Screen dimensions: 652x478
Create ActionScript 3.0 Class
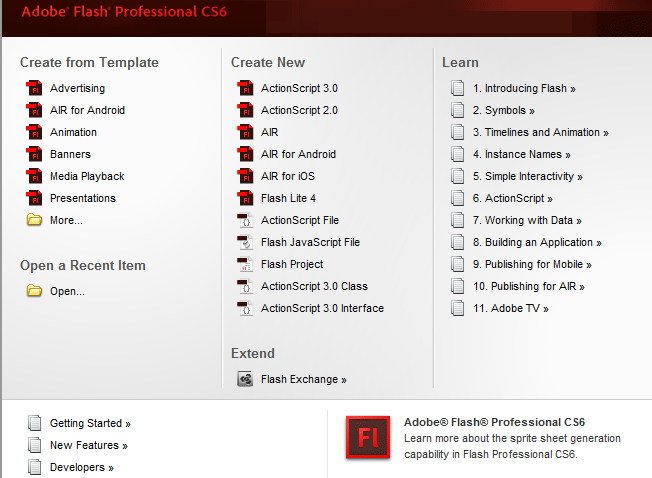click(x=314, y=286)
